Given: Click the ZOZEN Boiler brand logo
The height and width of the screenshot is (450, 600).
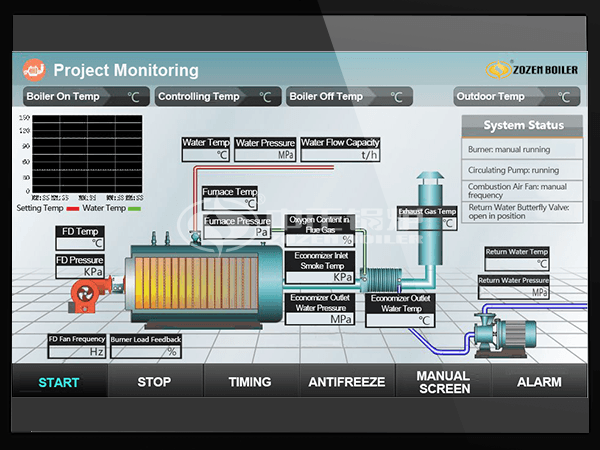Looking at the screenshot, I should (x=529, y=69).
